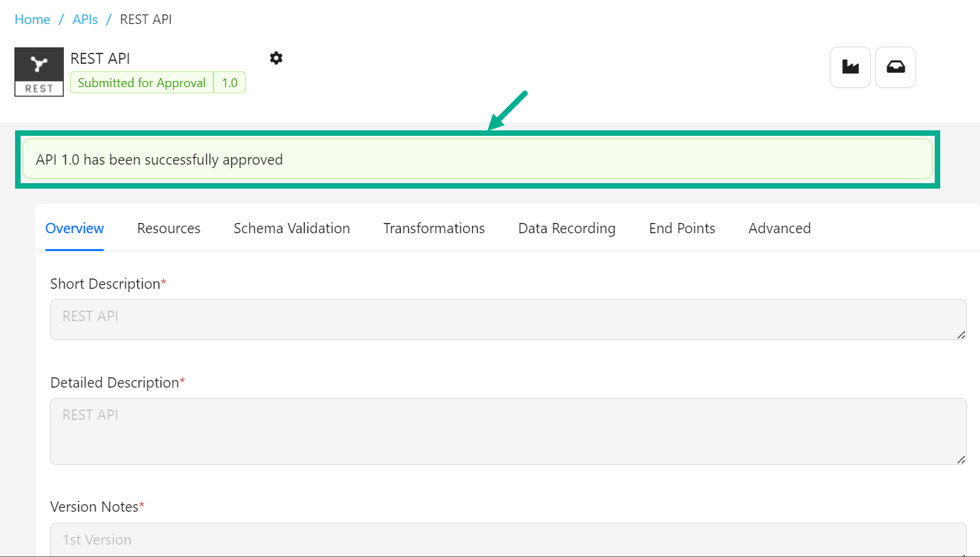Click the Detailed Description text area
The width and height of the screenshot is (980, 557).
(x=508, y=431)
